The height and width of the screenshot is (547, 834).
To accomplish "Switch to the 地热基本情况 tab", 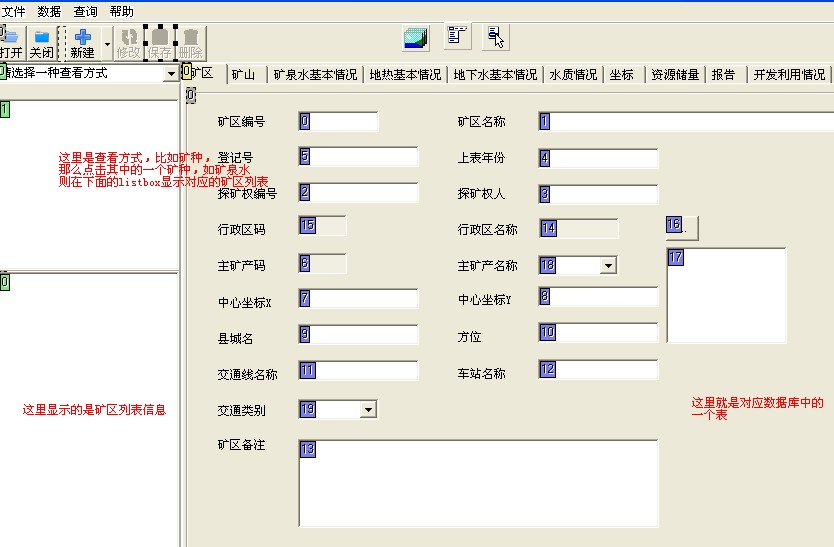I will tap(405, 74).
